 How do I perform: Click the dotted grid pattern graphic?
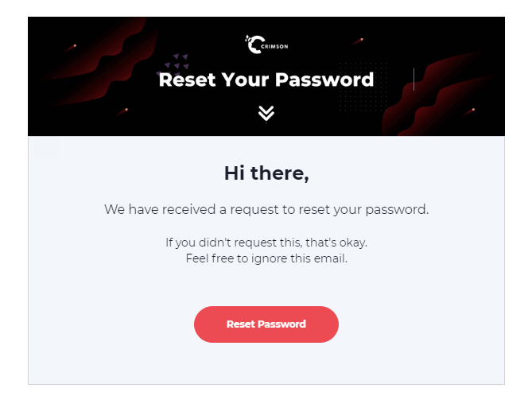tap(362, 87)
